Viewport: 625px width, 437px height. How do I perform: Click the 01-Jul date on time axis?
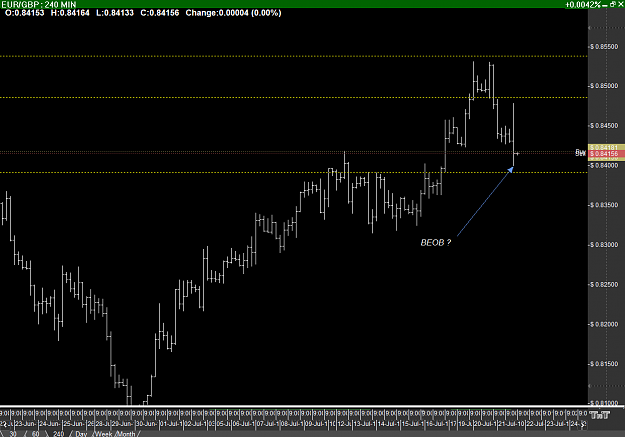[171, 424]
